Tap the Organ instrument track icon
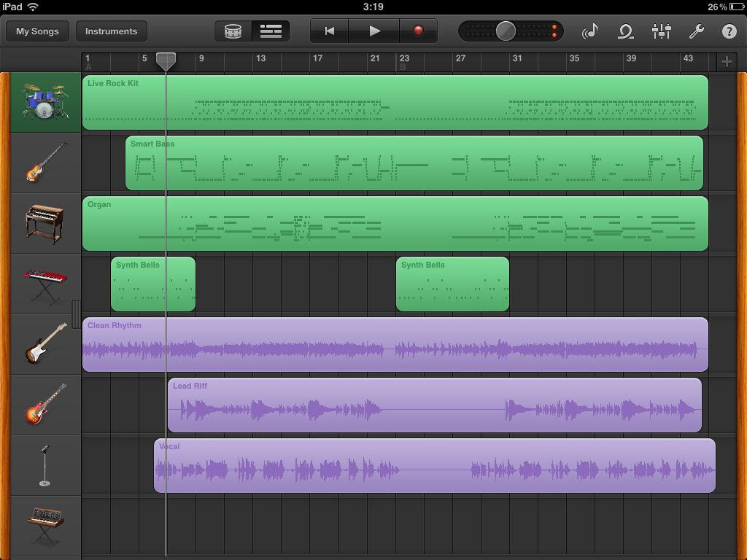Screen dimensions: 747x560 (44, 222)
